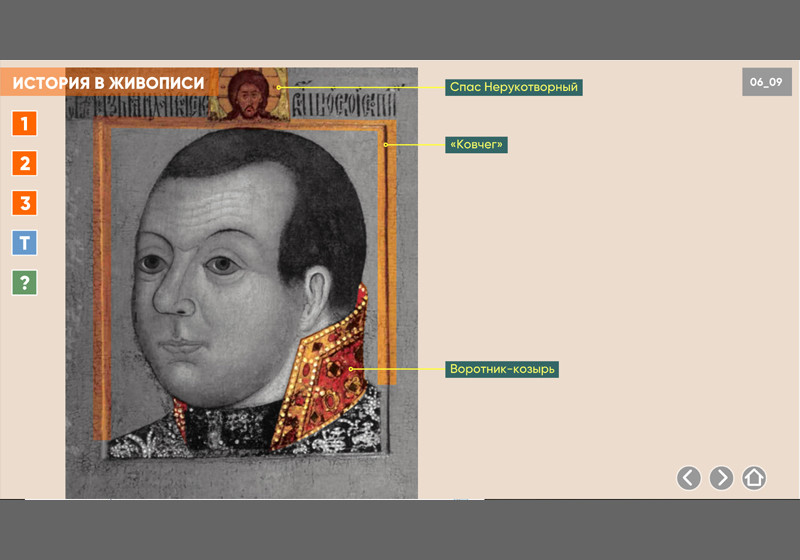Image resolution: width=800 pixels, height=560 pixels.
Task: Click the «История в живописи» header
Action: pyautogui.click(x=108, y=83)
